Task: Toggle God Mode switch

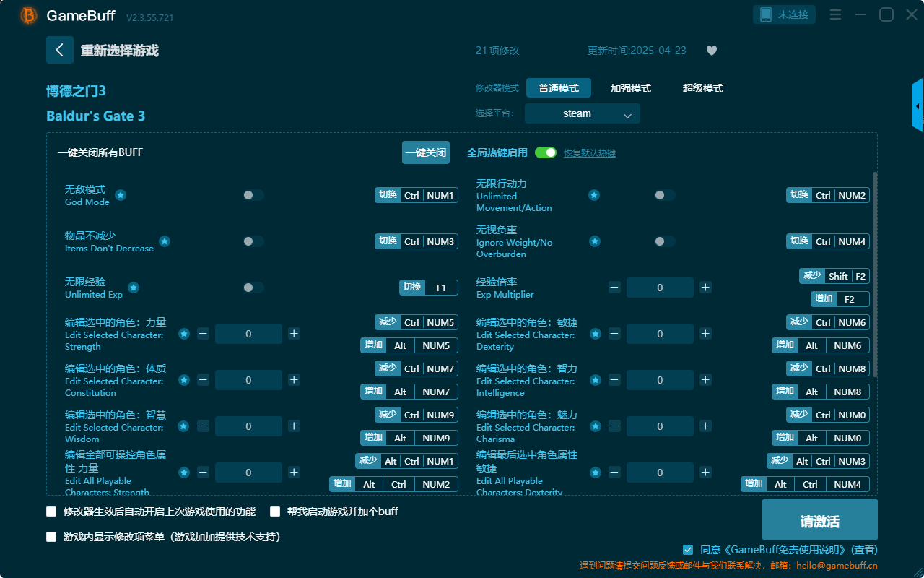Action: coord(253,195)
